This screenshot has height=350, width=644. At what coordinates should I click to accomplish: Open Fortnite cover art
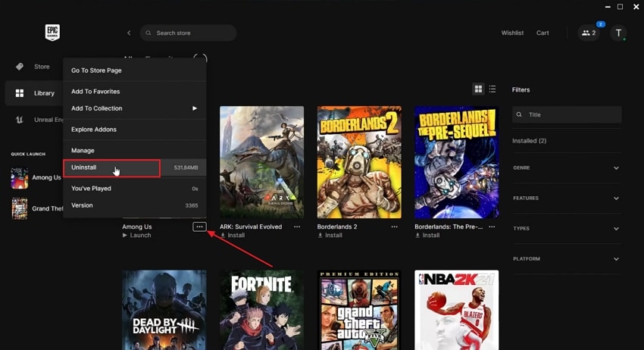(261, 310)
